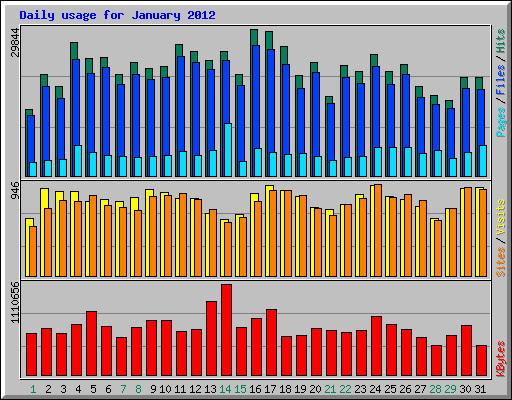Click day label 5
Screen dimensions: 512x400
pyautogui.click(x=93, y=389)
